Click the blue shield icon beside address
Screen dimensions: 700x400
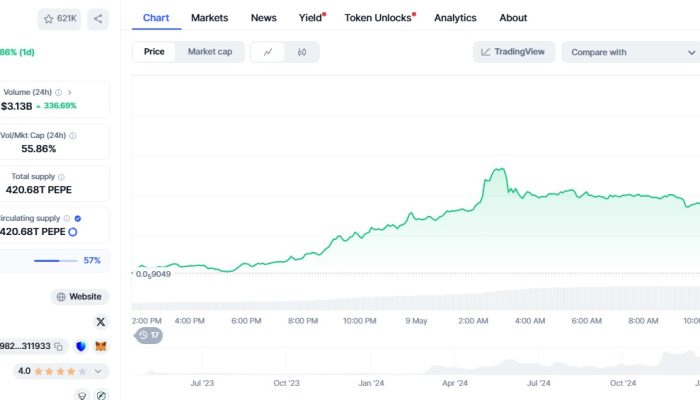point(81,346)
